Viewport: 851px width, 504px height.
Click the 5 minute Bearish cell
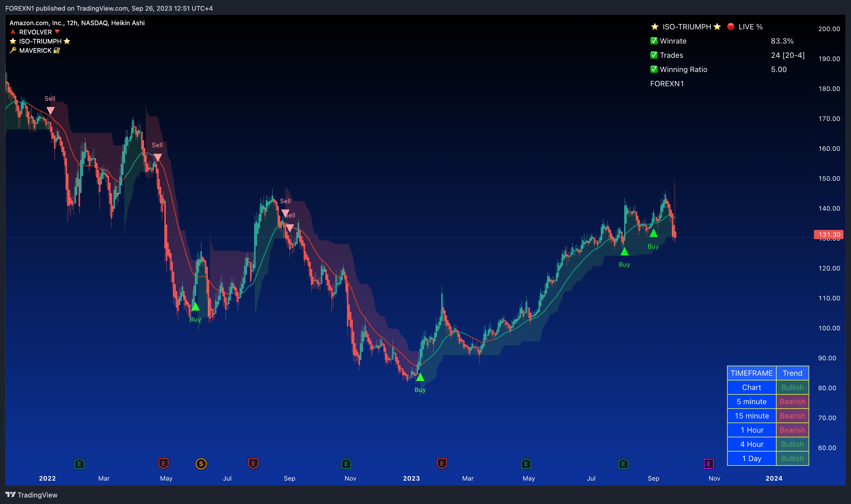(792, 401)
